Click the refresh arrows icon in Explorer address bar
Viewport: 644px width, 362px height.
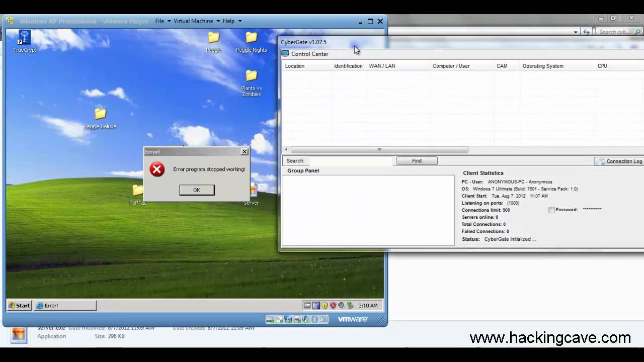click(x=586, y=32)
